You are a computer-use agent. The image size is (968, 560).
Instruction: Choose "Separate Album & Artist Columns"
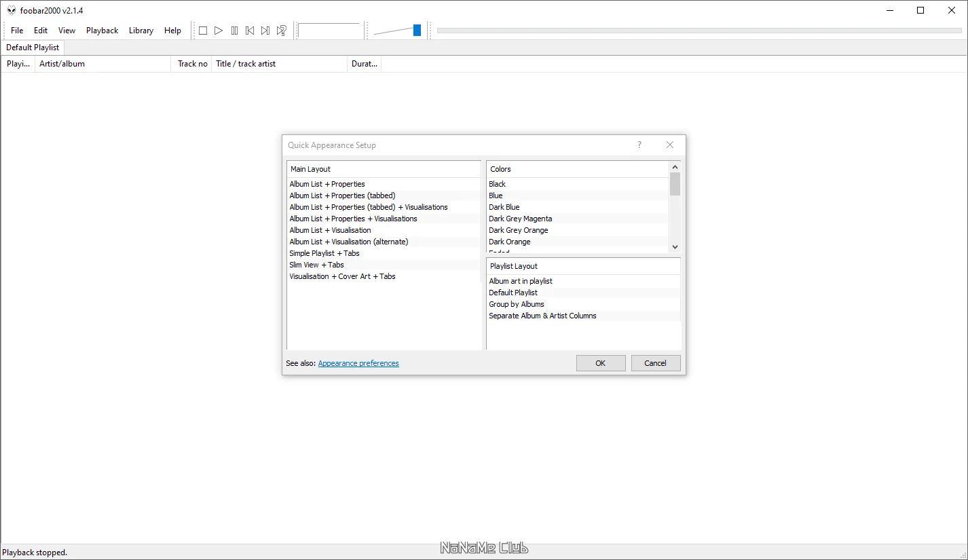583,316
